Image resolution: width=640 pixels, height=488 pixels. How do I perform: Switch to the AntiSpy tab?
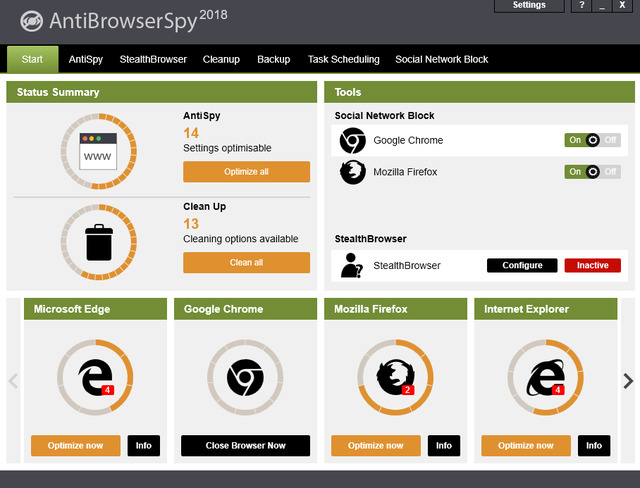coord(85,59)
